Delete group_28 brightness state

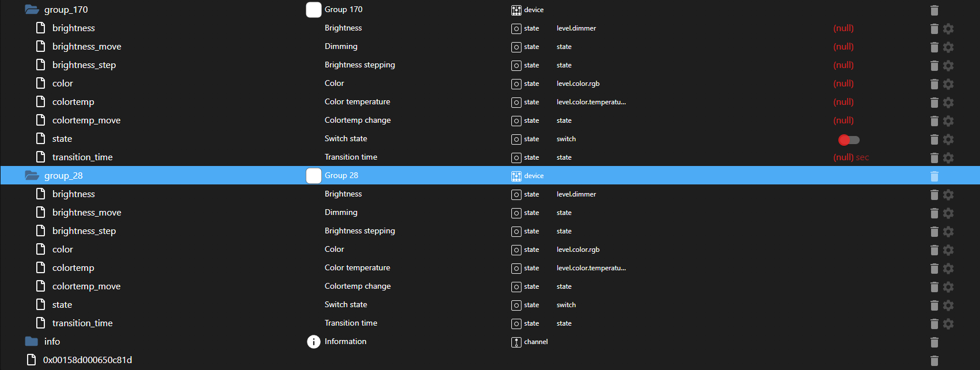[934, 194]
